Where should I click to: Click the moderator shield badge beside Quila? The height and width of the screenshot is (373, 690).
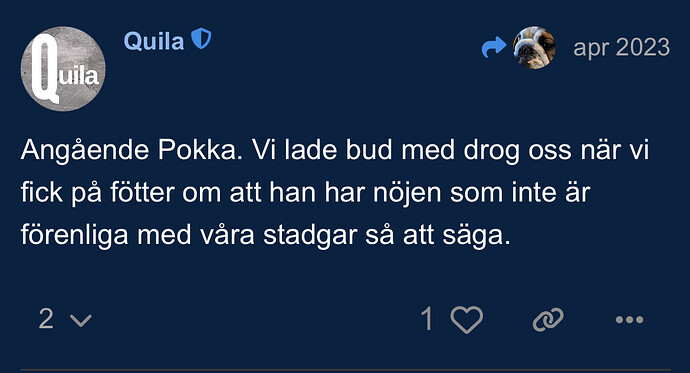[x=201, y=39]
